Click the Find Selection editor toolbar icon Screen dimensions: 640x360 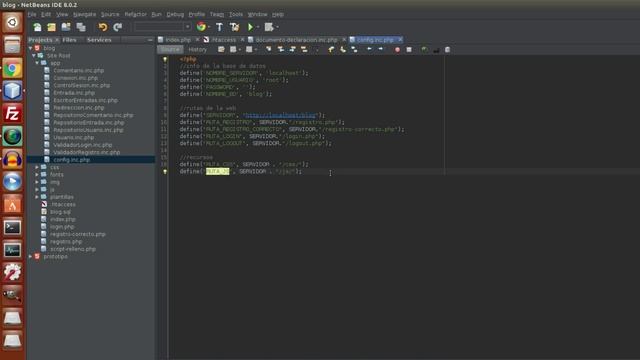coord(269,49)
